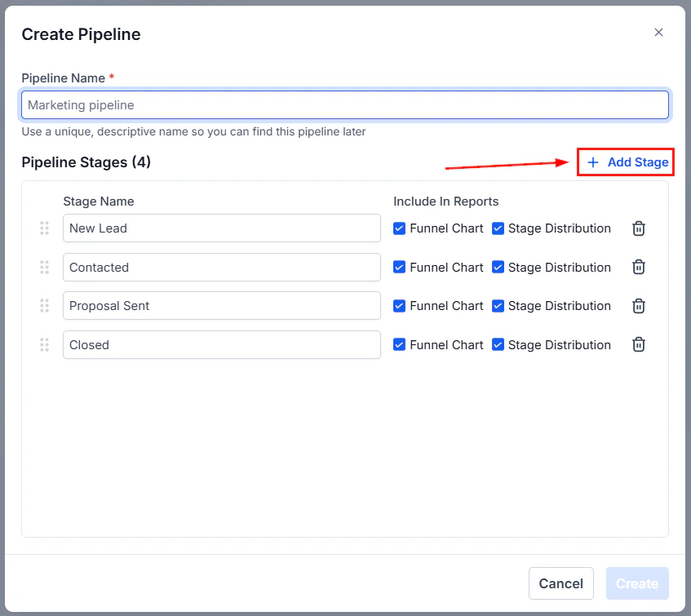Disable Funnel Chart for Contacted stage
This screenshot has width=691, height=616.
399,267
